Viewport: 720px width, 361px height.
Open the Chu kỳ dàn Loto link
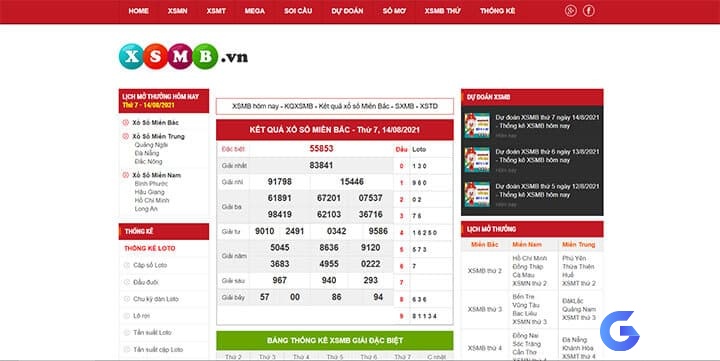[x=156, y=299]
